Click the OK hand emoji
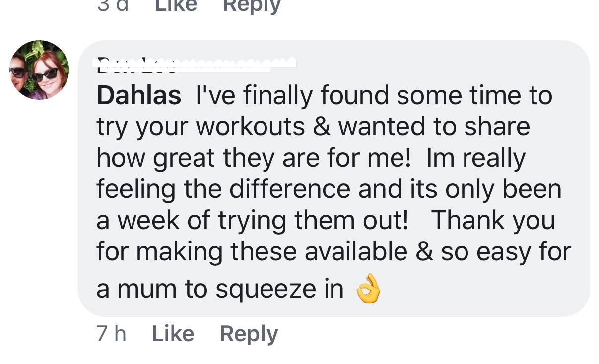This screenshot has width=599, height=364. tap(368, 289)
